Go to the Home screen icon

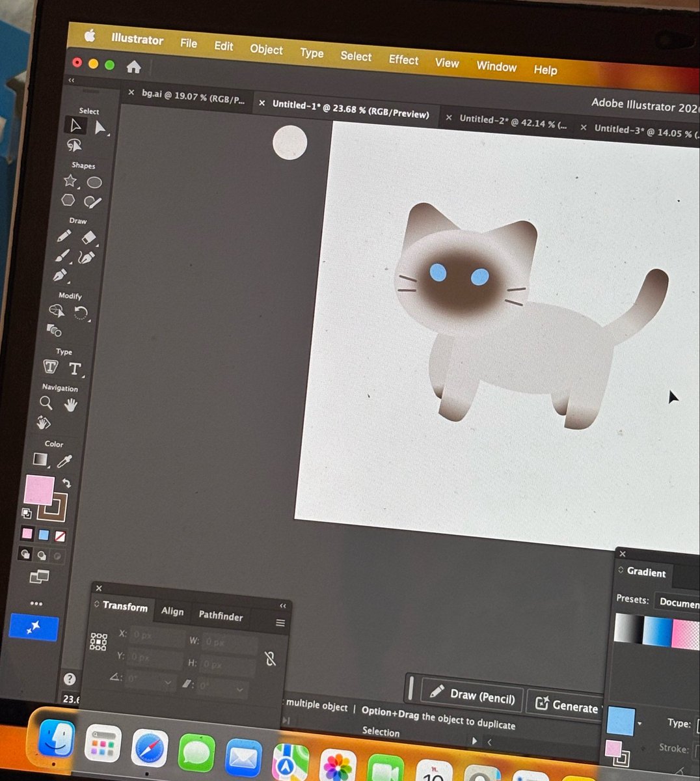pyautogui.click(x=133, y=67)
